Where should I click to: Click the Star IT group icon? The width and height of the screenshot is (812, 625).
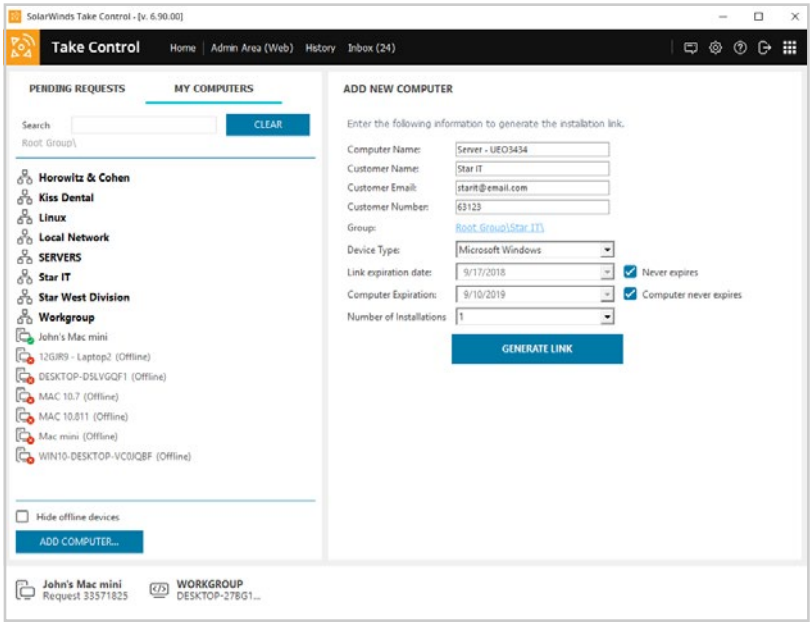pos(24,277)
